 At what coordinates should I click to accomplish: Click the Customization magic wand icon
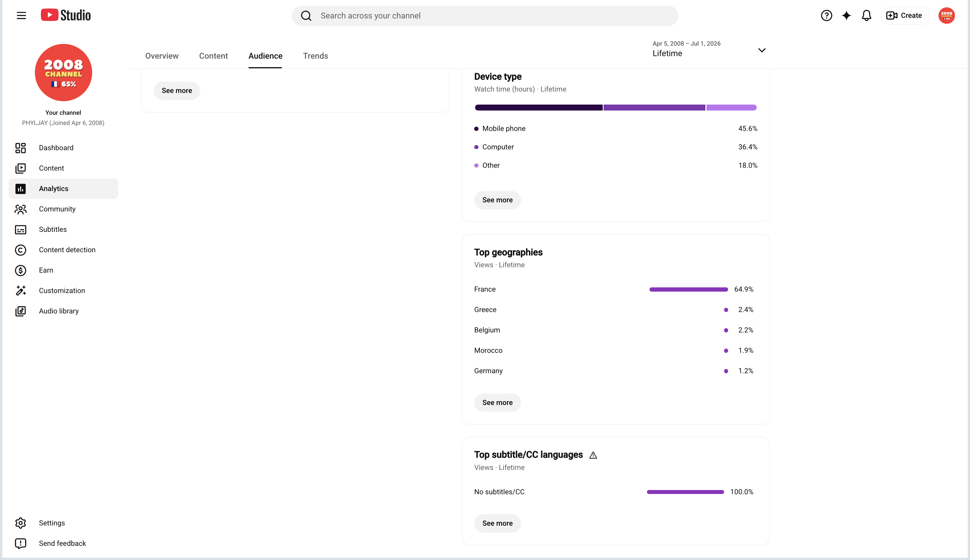(20, 290)
